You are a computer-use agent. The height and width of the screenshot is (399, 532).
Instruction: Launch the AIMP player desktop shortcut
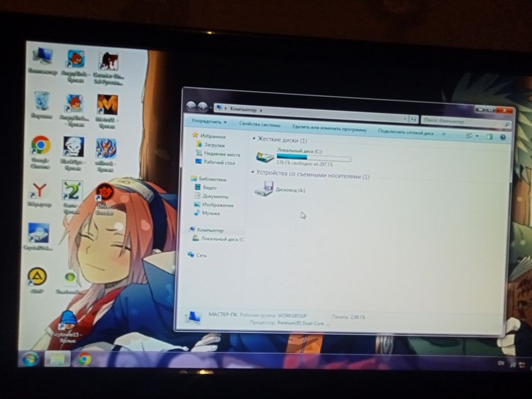coord(37,280)
